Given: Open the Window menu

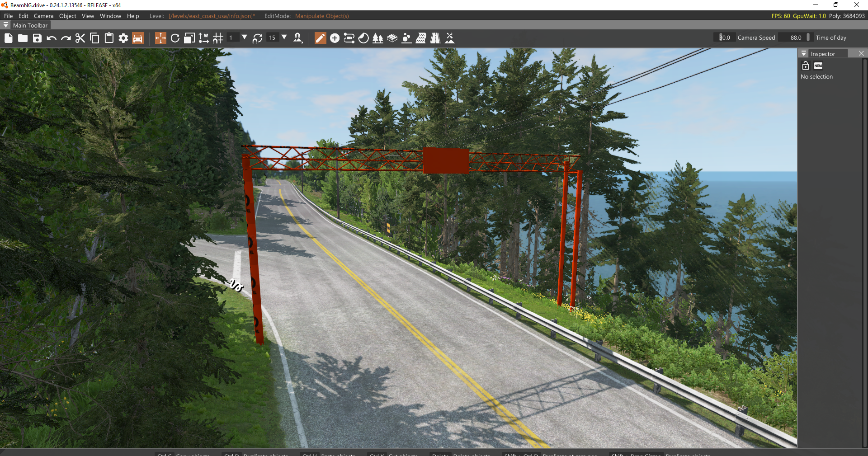Looking at the screenshot, I should point(110,16).
